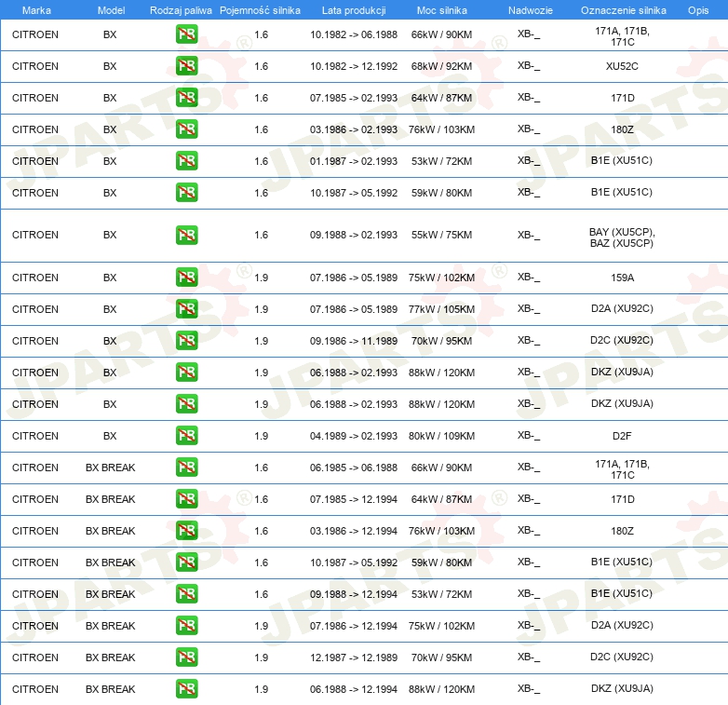The width and height of the screenshot is (728, 705).
Task: Select the date cell 03.1986 -> 12.1994
Action: 354,531
